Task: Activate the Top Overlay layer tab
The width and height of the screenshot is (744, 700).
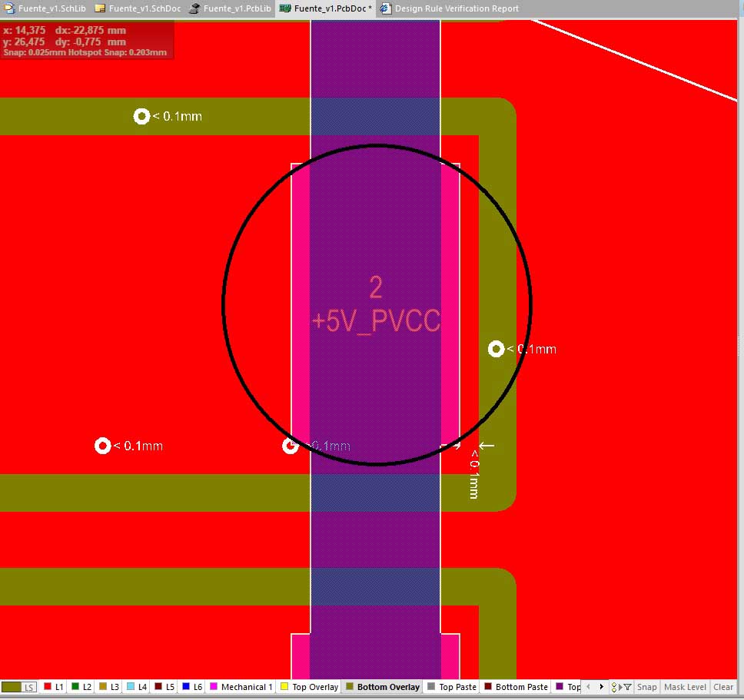Action: (x=311, y=687)
